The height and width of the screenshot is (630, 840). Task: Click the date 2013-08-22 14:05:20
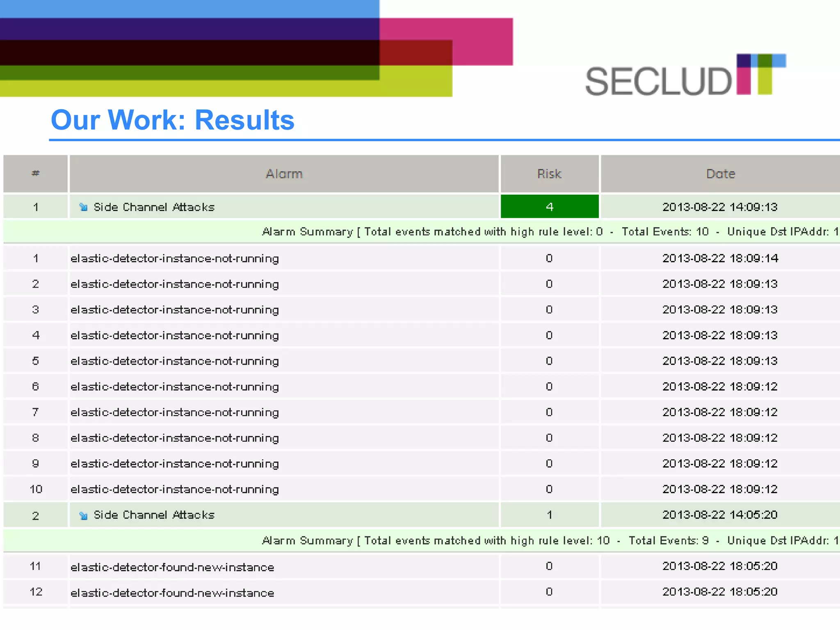point(720,515)
